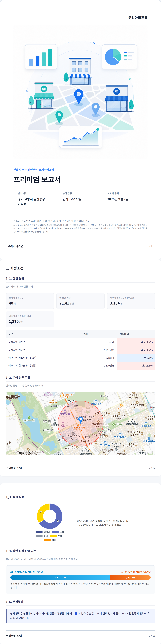Click the building icon beside 직장/오피스 지향형
The height and width of the screenshot is (644, 161).
12,572
